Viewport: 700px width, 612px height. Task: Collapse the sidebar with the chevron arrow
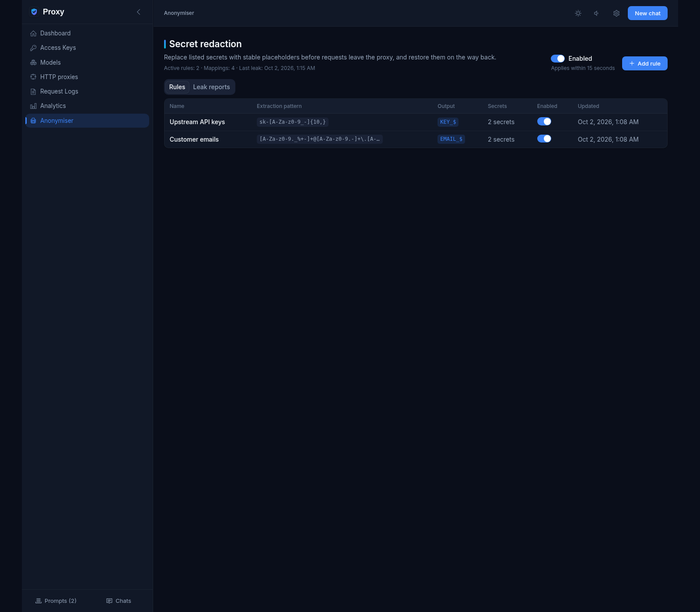coord(139,12)
